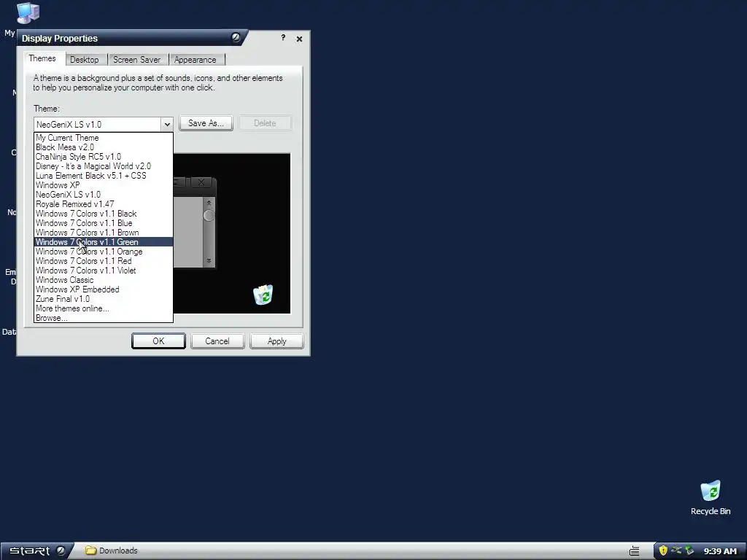Click the preview scrollbar down arrow
Image resolution: width=747 pixels, height=560 pixels.
209,260
